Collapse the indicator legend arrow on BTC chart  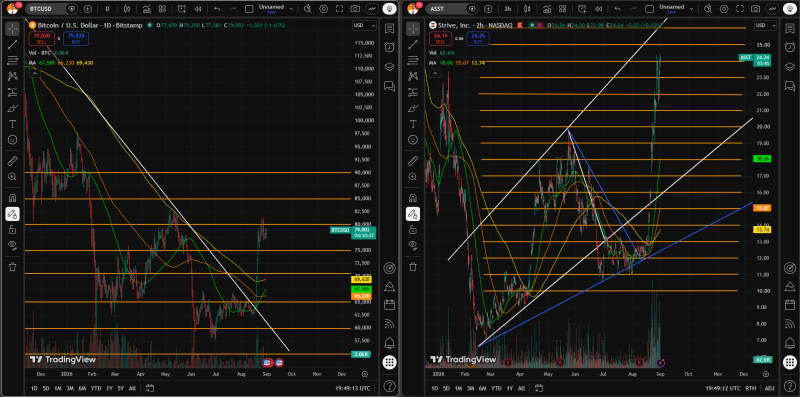click(x=35, y=73)
